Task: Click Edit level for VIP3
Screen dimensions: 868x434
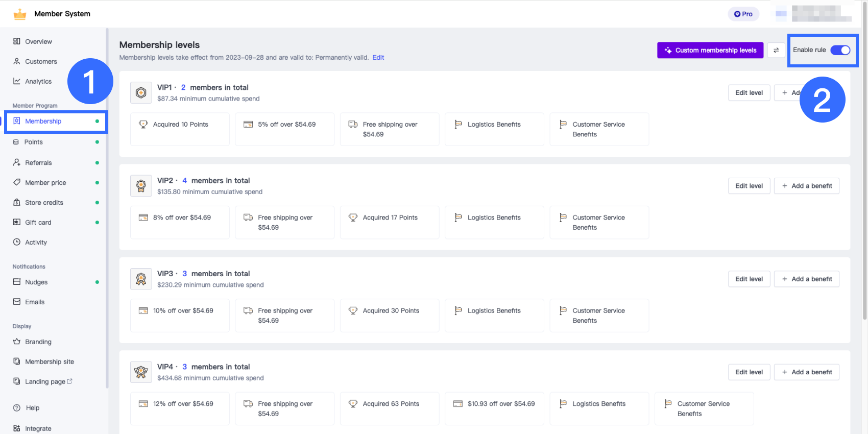Action: [749, 279]
